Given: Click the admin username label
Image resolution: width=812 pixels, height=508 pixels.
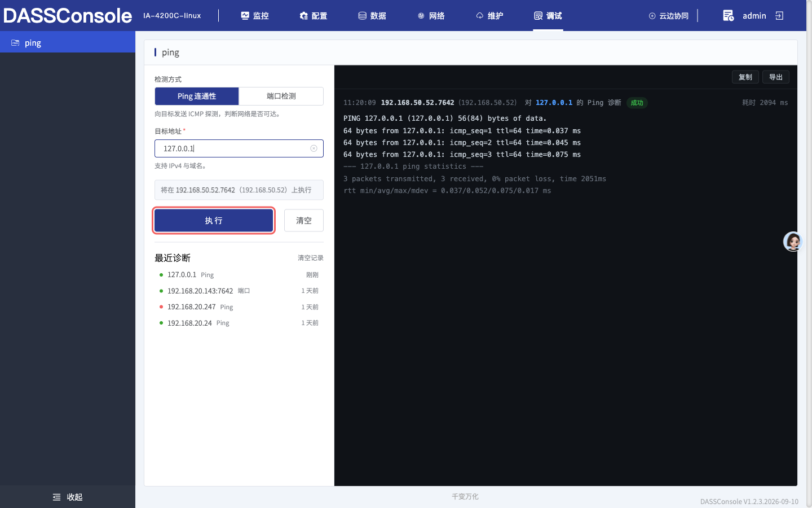Looking at the screenshot, I should [754, 16].
